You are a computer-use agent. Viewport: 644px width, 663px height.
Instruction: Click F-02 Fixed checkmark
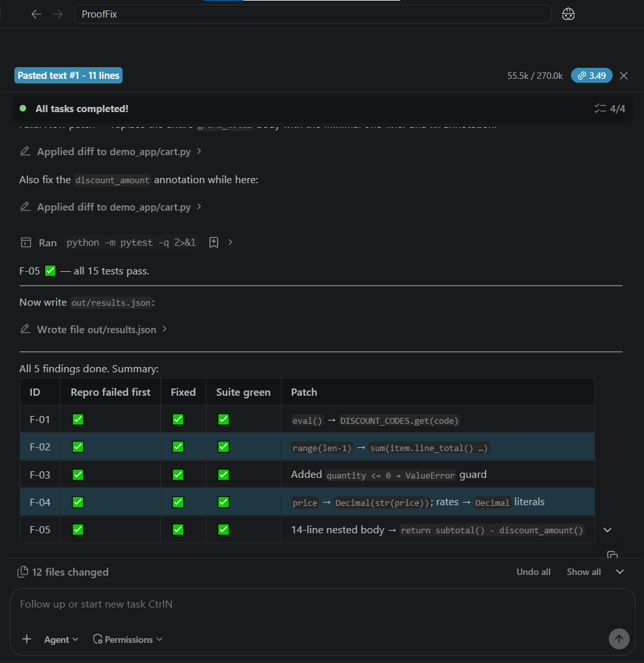coord(178,447)
